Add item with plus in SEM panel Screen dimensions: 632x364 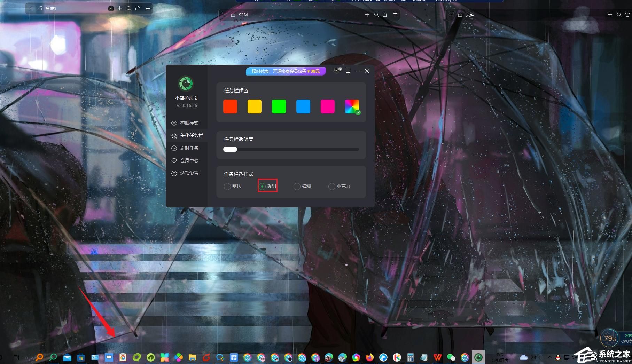click(x=367, y=15)
